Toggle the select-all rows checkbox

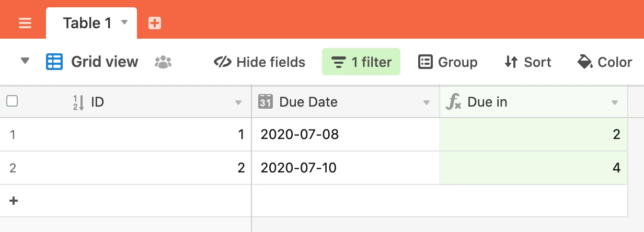(x=12, y=101)
